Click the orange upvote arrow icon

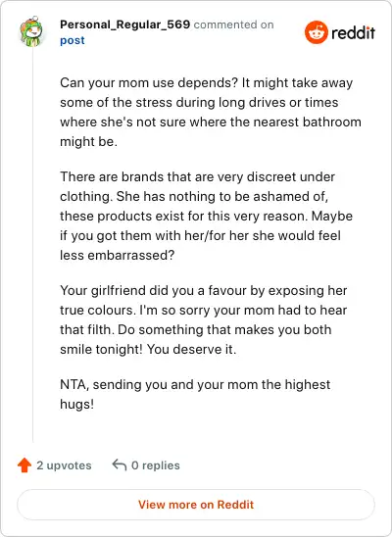click(x=24, y=465)
